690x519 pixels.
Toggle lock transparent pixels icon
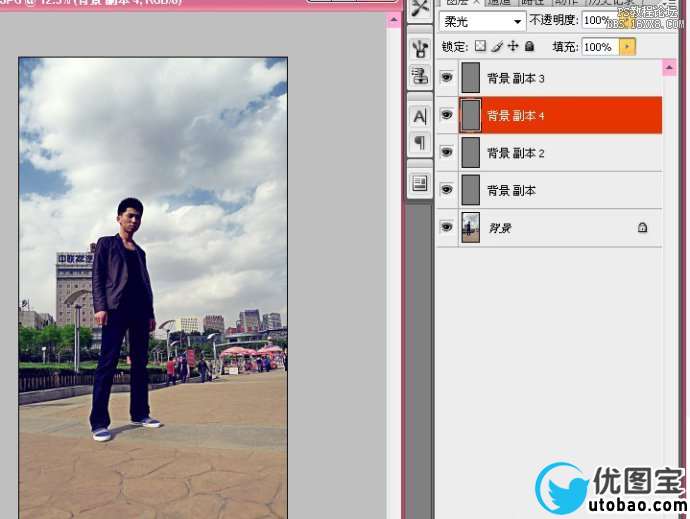coord(481,46)
